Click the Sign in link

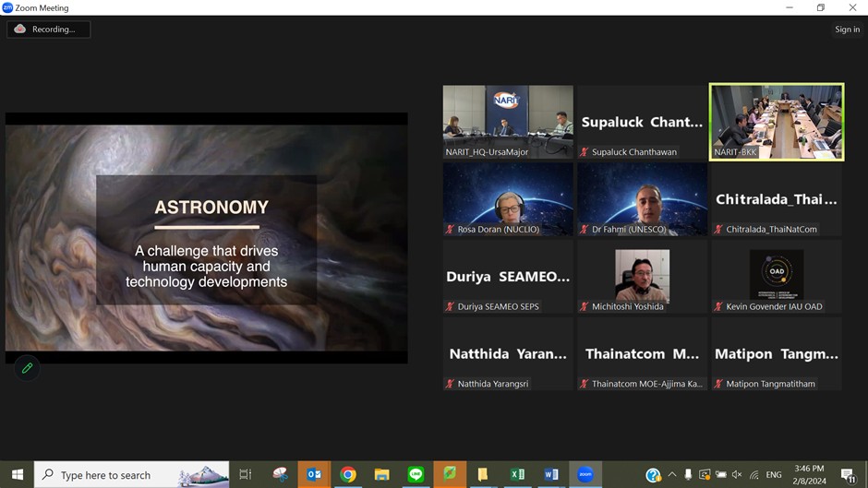[x=847, y=30]
